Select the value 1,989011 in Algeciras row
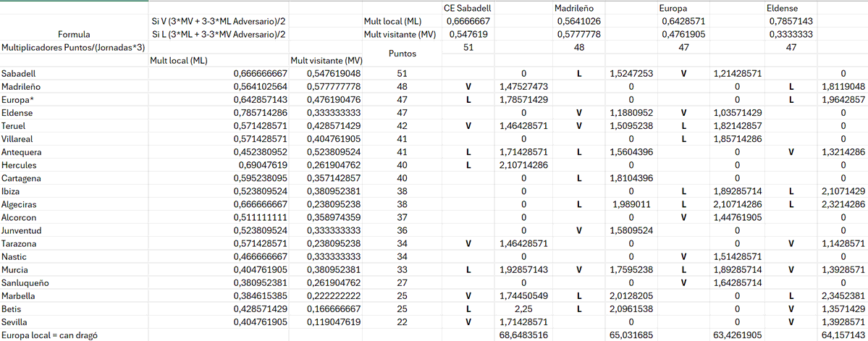Image resolution: width=868 pixels, height=341 pixels. tap(631, 204)
